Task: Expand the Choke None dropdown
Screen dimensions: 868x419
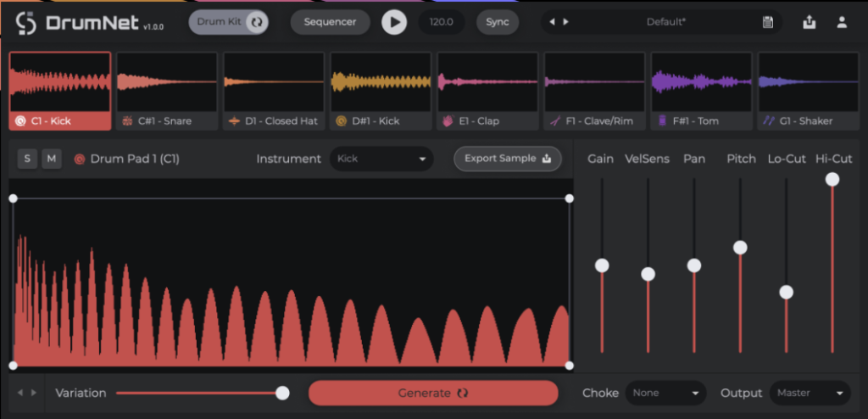Action: coord(666,393)
